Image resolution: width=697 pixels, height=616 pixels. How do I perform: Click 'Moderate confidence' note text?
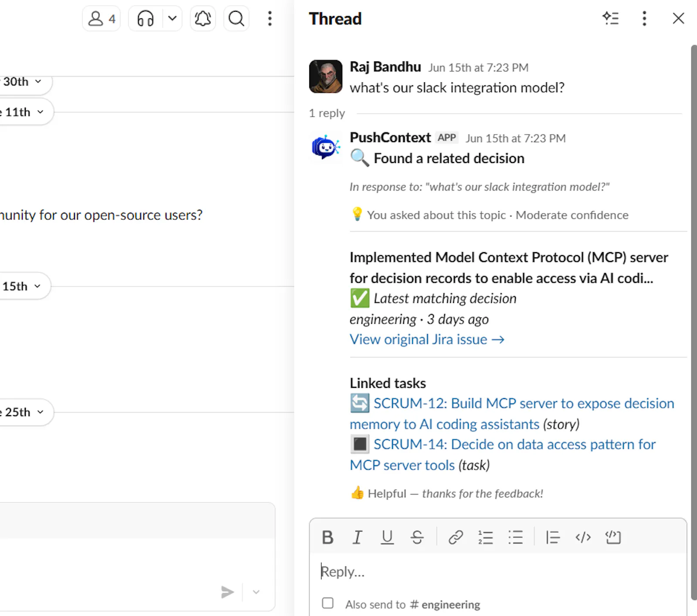(x=572, y=215)
